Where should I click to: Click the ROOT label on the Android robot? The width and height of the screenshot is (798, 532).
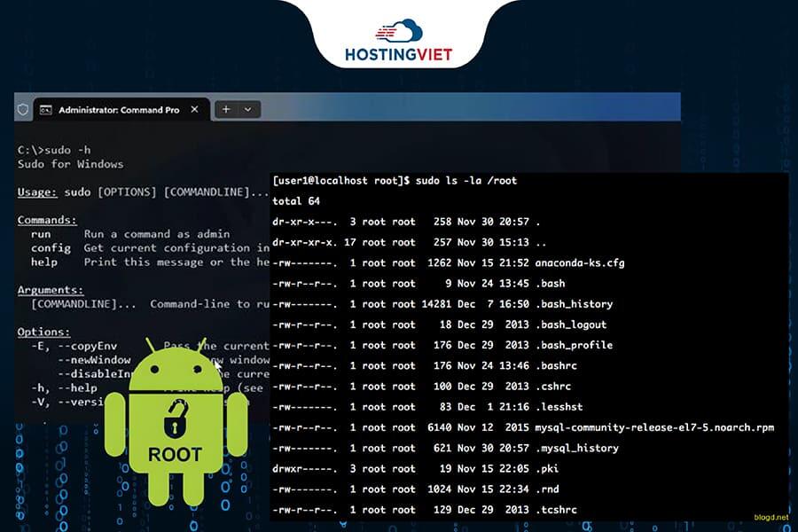[x=175, y=454]
